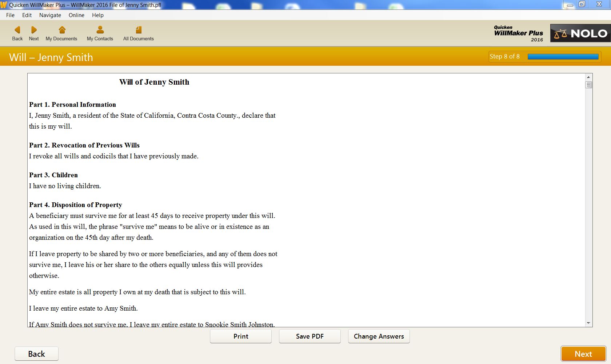Click the Next button to continue
The image size is (611, 364).
tap(583, 353)
